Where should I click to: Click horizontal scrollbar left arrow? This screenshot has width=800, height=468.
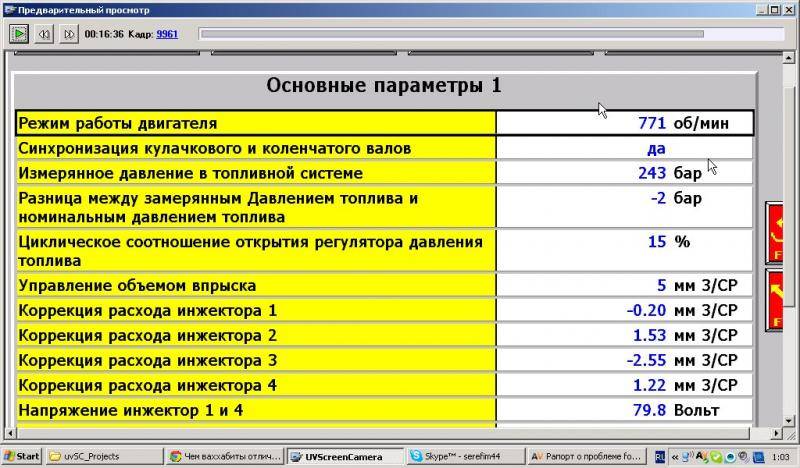coord(9,433)
